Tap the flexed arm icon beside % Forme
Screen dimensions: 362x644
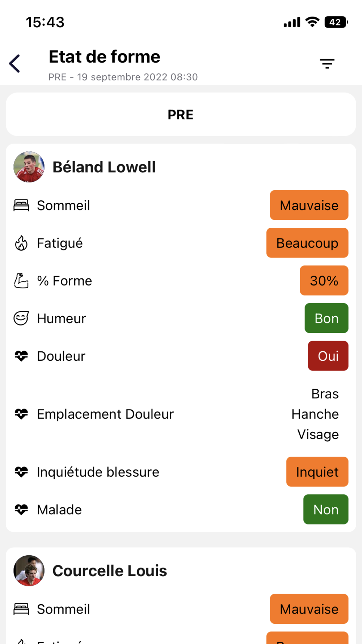(21, 281)
